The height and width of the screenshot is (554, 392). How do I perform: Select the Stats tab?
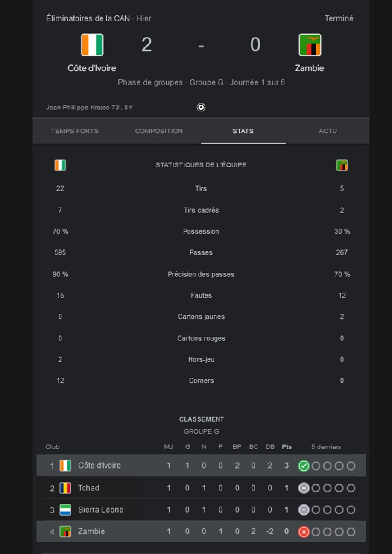click(x=243, y=131)
